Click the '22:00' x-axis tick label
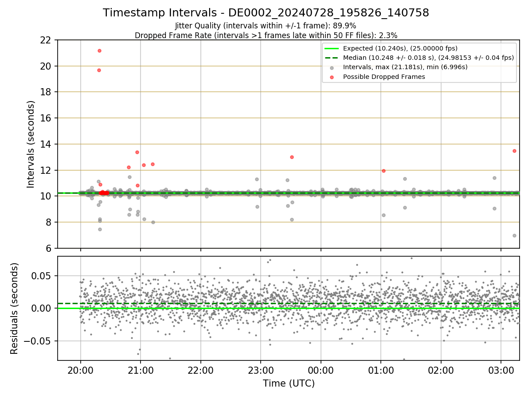This screenshot has height=399, width=532. click(x=200, y=370)
